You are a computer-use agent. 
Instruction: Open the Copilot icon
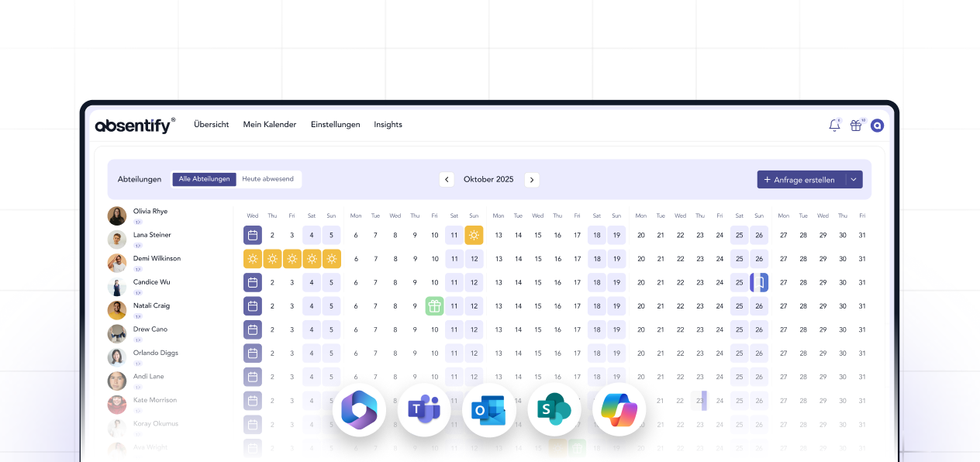619,409
